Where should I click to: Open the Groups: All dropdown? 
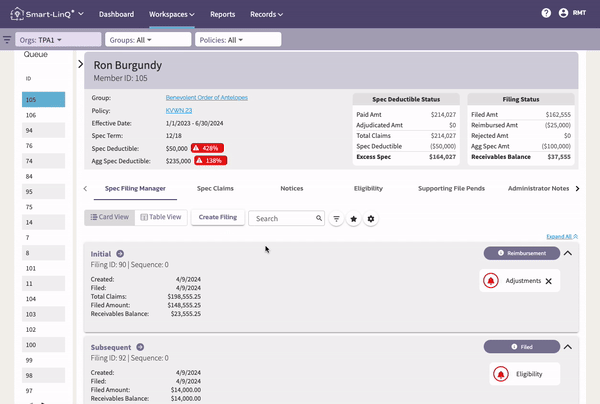click(x=148, y=40)
